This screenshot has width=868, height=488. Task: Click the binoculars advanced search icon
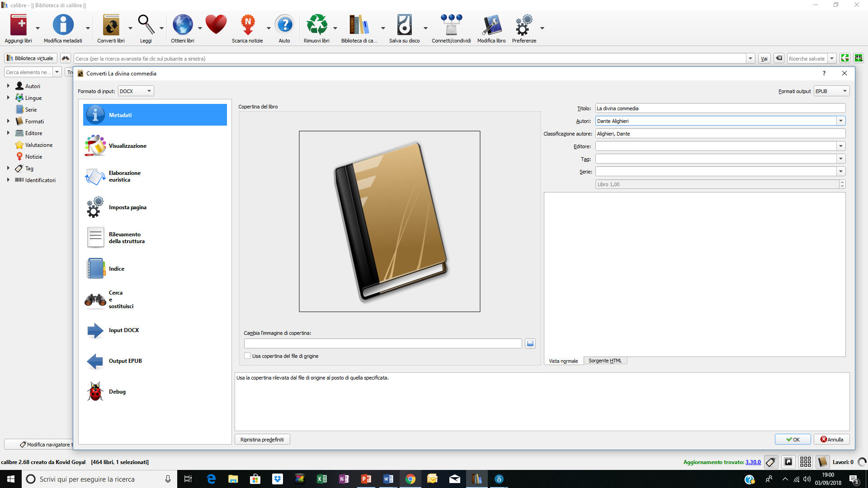tap(66, 58)
